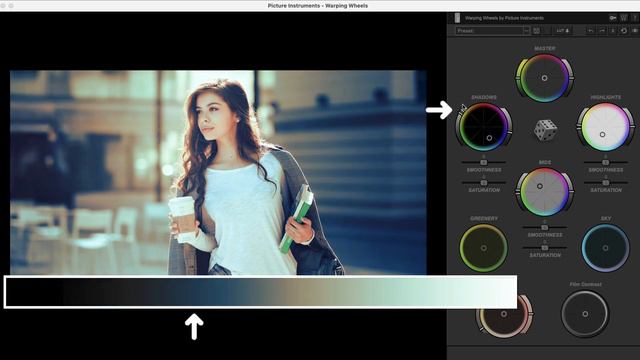640x360 pixels.
Task: Click the arrow button beside Preset field
Action: tap(527, 31)
